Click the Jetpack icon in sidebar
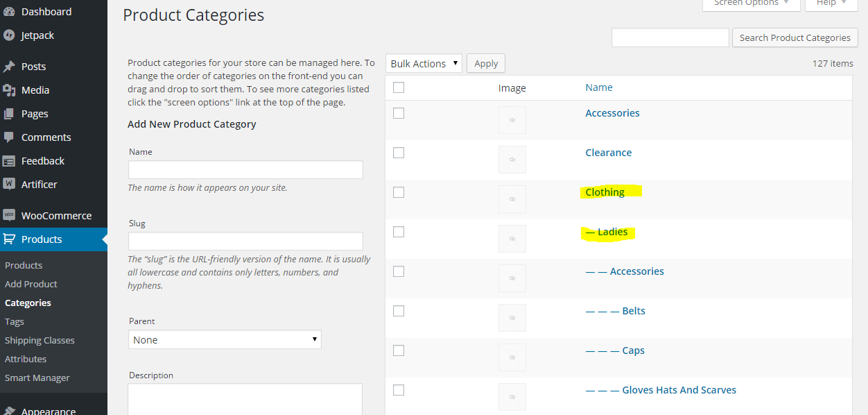Image resolution: width=868 pixels, height=415 pixels. tap(9, 35)
